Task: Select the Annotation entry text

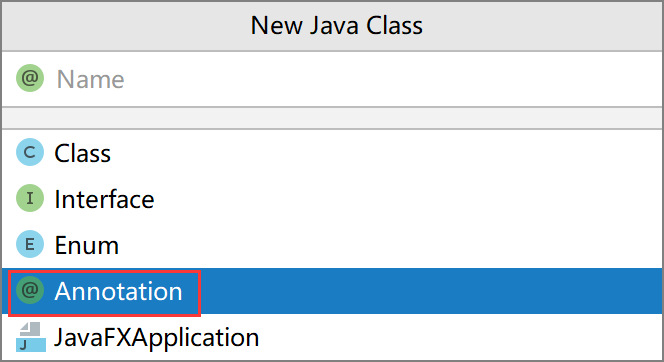Action: [x=118, y=291]
